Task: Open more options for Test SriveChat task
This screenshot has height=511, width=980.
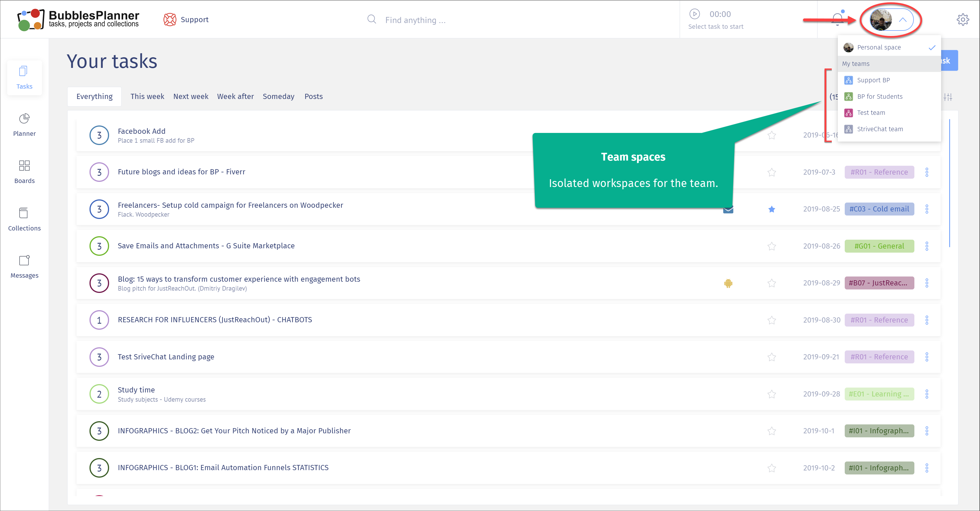Action: click(927, 357)
